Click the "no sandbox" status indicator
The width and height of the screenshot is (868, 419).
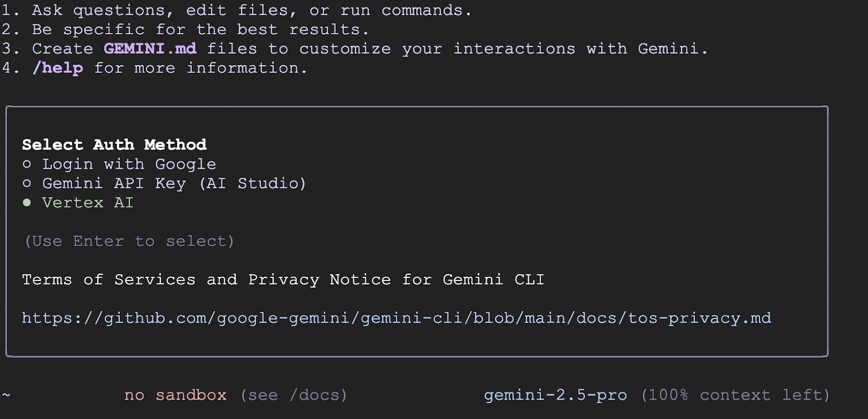point(175,395)
